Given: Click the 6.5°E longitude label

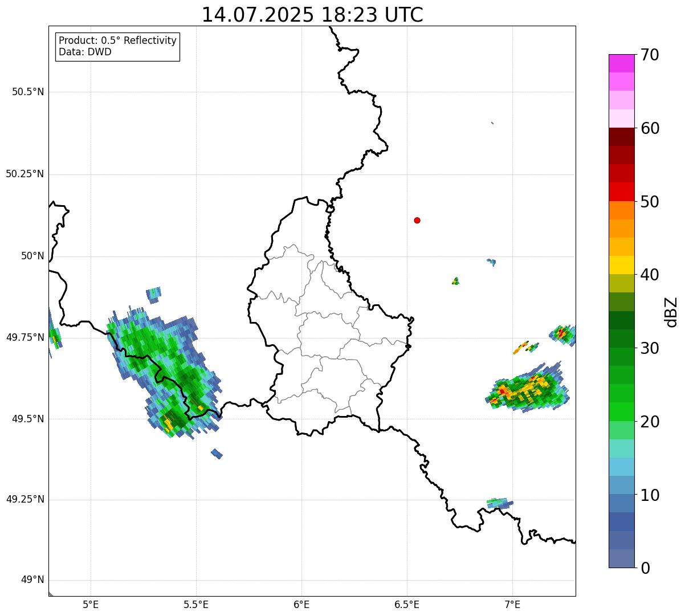Looking at the screenshot, I should tap(407, 605).
